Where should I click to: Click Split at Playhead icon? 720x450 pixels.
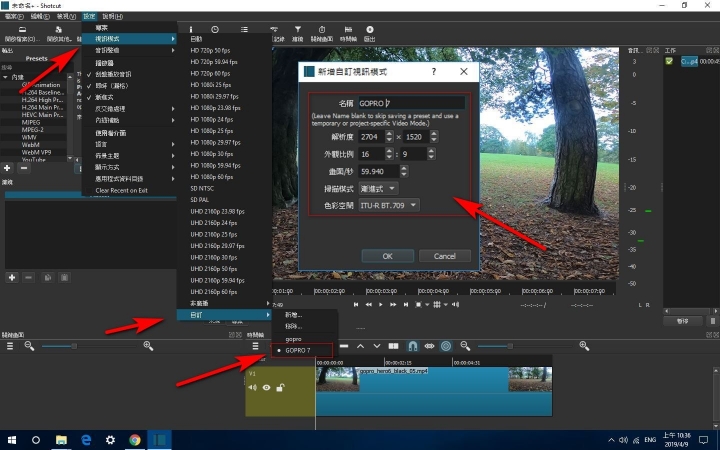[x=394, y=346]
